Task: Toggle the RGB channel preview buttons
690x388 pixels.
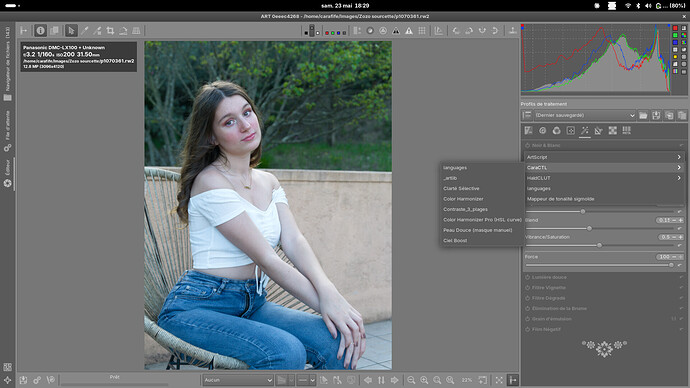Action: click(335, 32)
